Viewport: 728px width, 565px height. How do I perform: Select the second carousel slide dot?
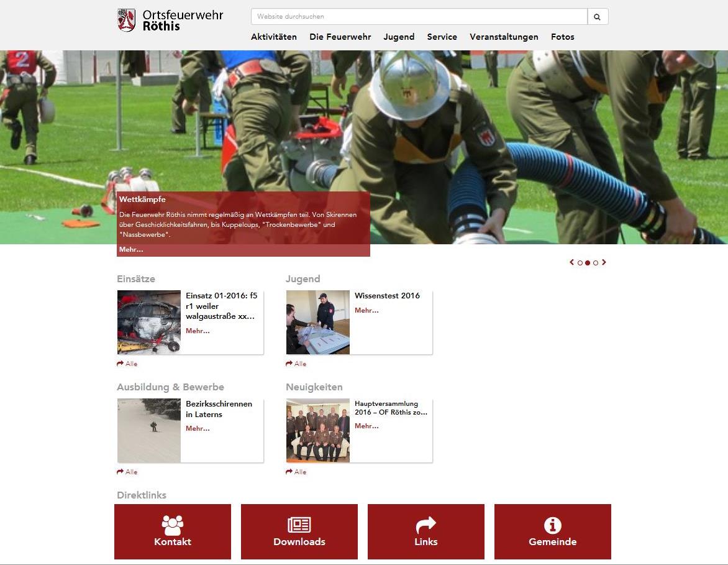point(588,263)
